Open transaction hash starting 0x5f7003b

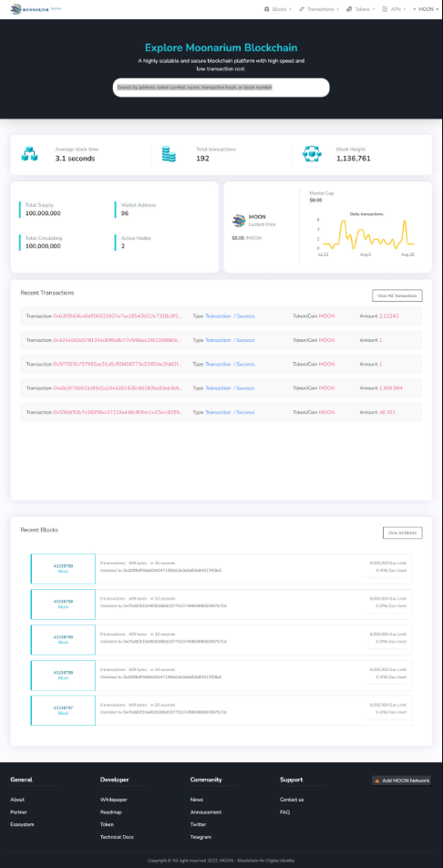point(118,365)
